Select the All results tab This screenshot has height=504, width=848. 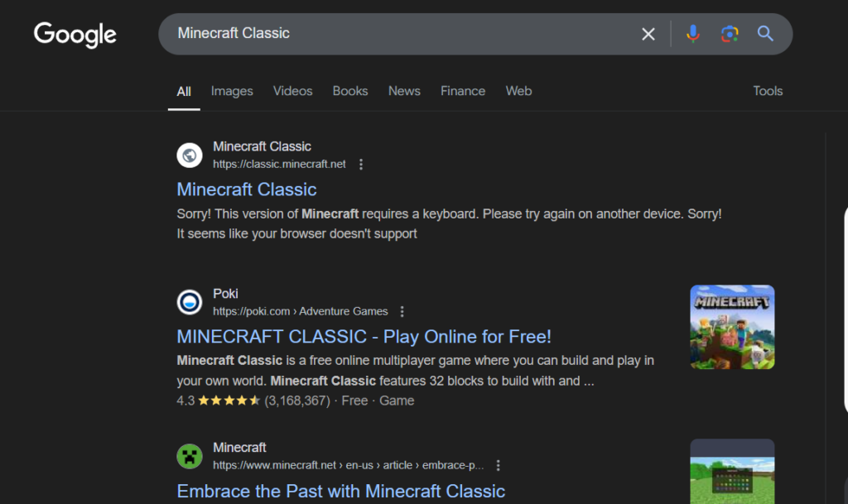point(184,91)
